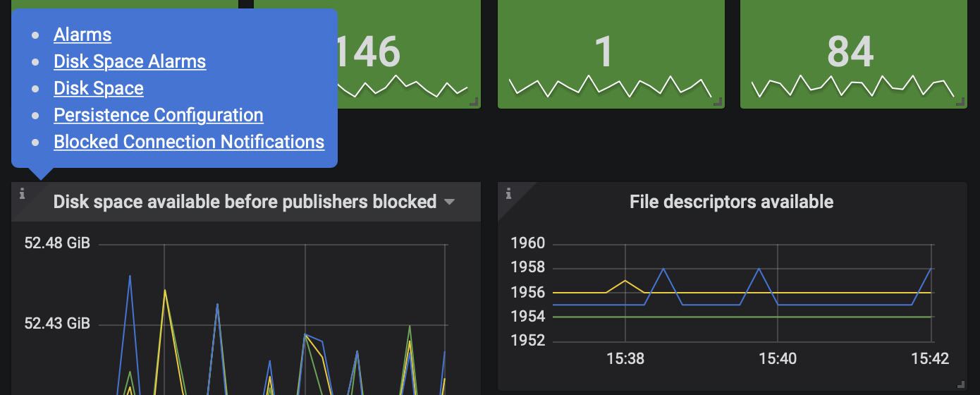Click resize handle of File descriptors available panel
Image resolution: width=980 pixels, height=395 pixels.
(960, 384)
